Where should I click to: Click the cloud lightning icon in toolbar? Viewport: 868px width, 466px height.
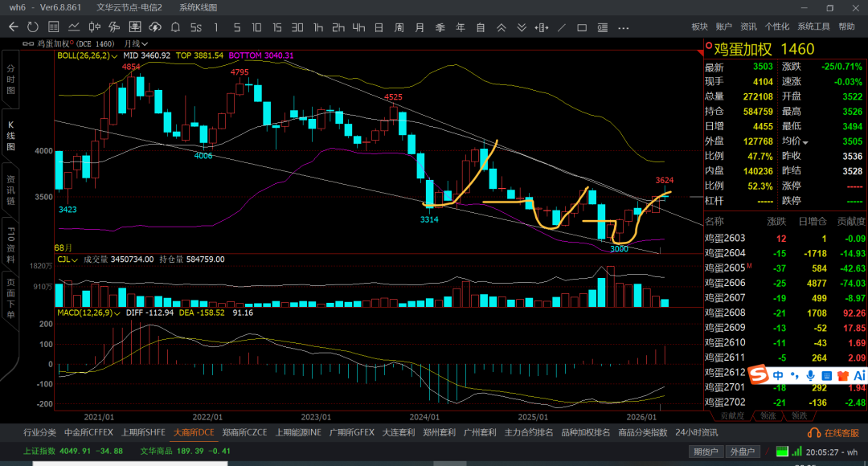tap(154, 27)
